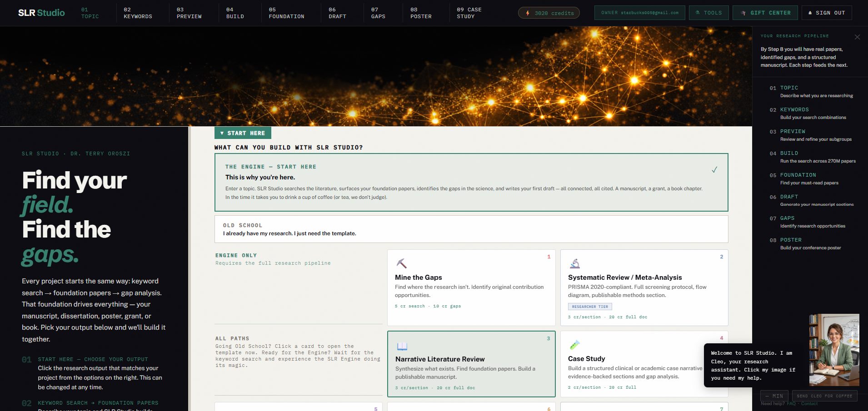This screenshot has width=868, height=411.
Task: Open the Systematic Review / Meta-Analysis card
Action: 644,287
